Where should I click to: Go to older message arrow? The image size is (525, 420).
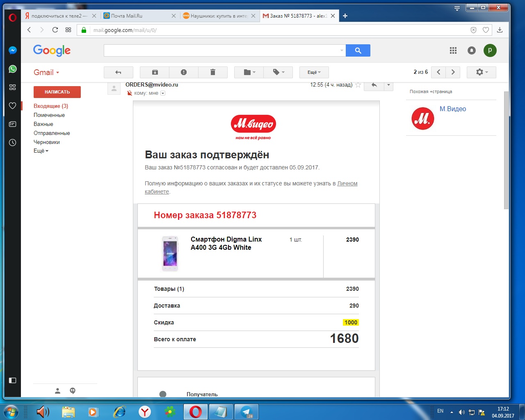[453, 72]
